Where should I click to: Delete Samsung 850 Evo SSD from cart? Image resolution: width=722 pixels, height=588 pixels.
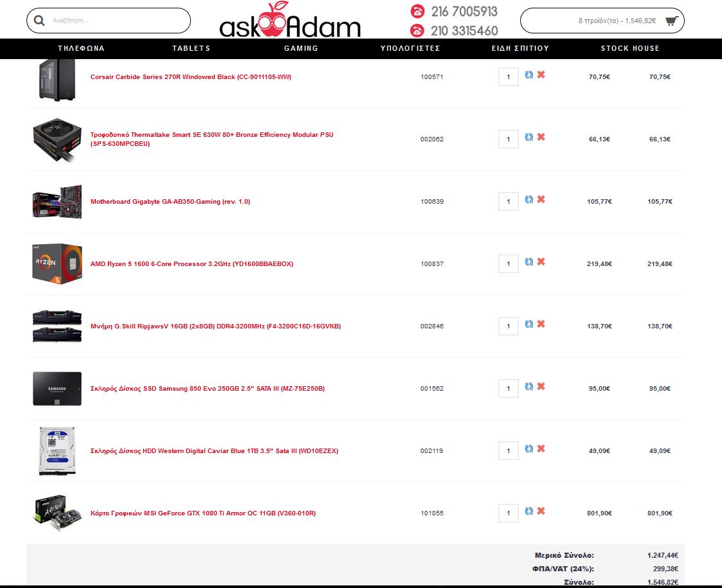541,386
